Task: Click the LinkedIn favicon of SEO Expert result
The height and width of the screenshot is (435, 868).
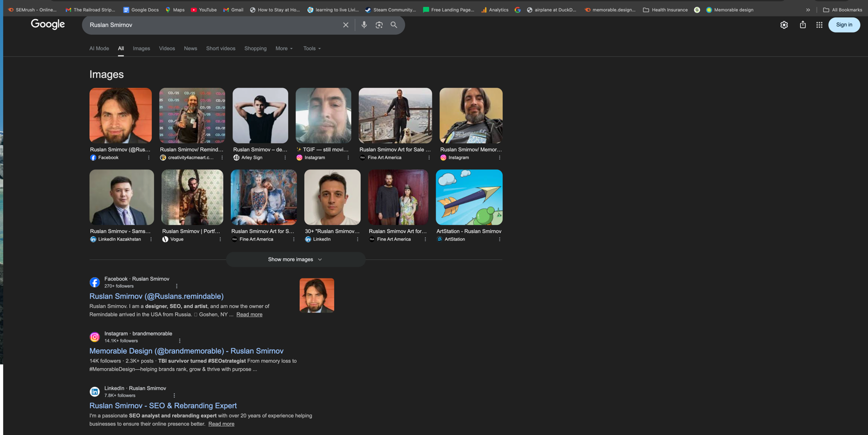Action: pos(95,392)
